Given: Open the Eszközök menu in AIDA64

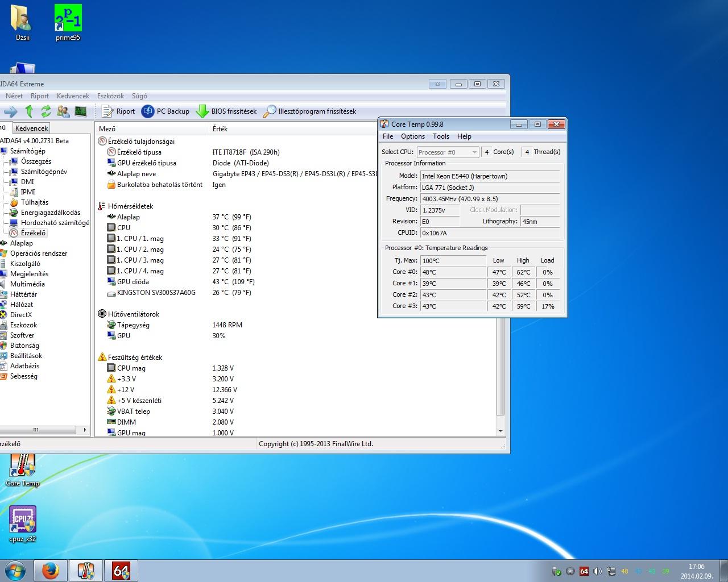Looking at the screenshot, I should tap(110, 96).
